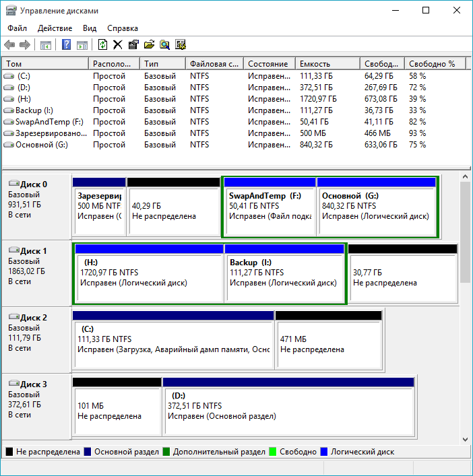The width and height of the screenshot is (473, 476).
Task: Click the drive icon of Зарезервировано volume
Action: (9, 133)
